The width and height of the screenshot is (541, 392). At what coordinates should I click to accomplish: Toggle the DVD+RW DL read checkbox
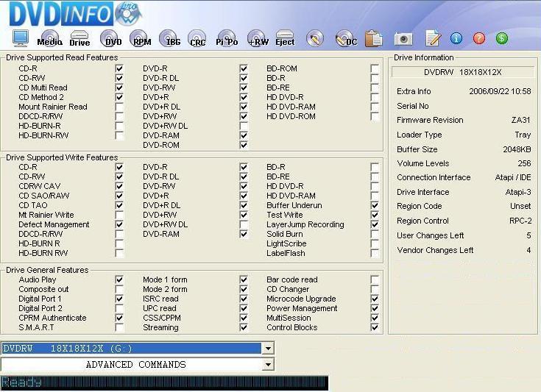[x=244, y=126]
